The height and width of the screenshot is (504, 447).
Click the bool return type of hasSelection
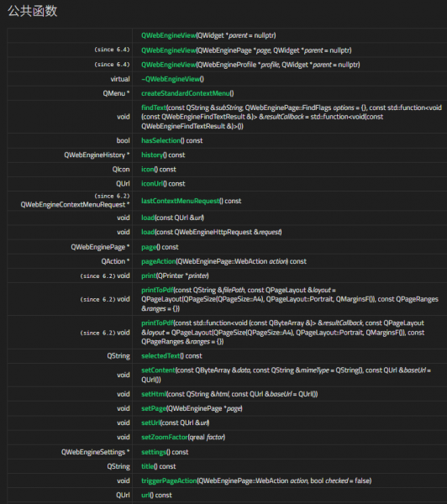(124, 140)
